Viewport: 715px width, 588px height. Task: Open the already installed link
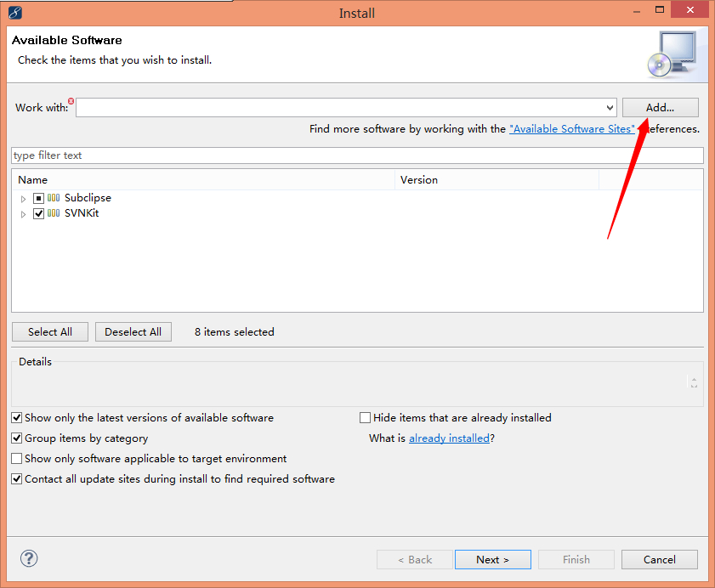pos(449,438)
